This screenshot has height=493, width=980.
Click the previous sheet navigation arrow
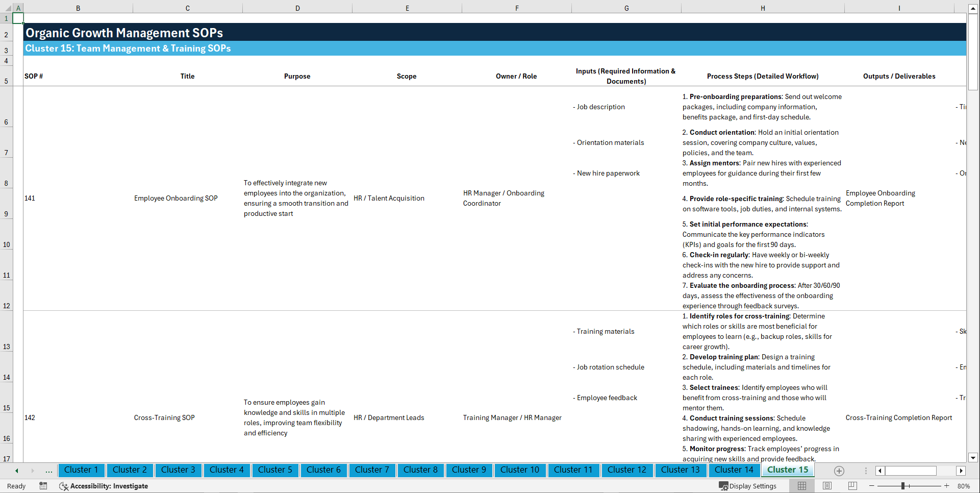click(x=16, y=471)
